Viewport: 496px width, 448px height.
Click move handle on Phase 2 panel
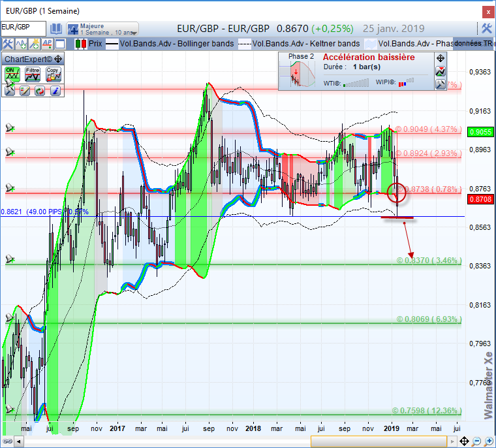click(x=441, y=58)
